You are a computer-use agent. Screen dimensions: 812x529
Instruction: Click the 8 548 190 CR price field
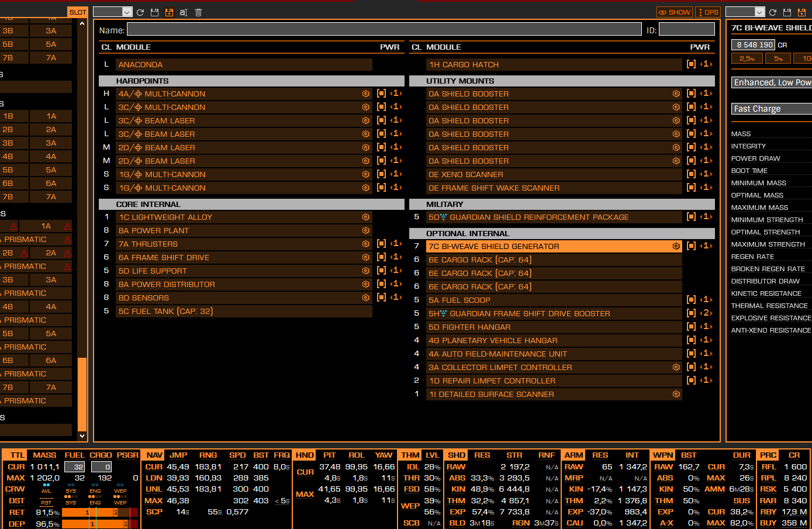pos(753,44)
